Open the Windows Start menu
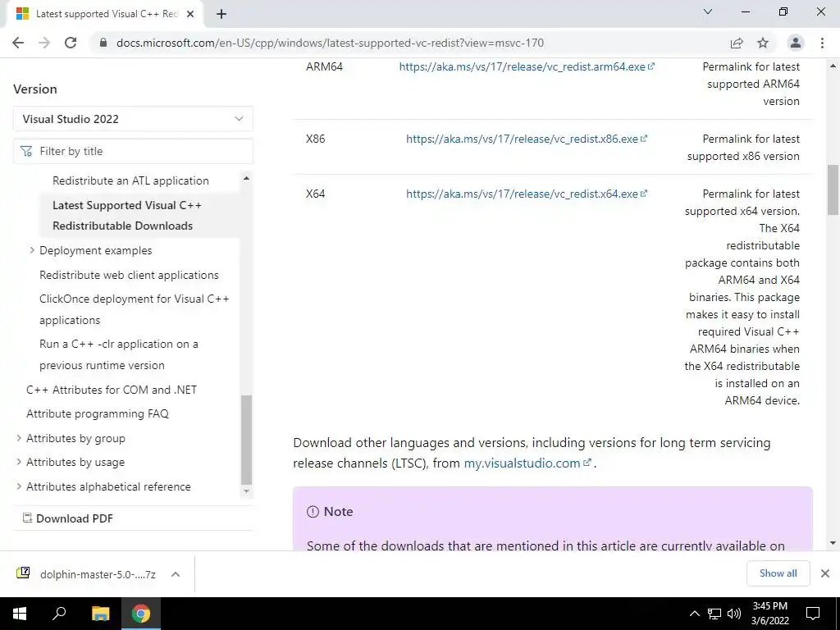Image resolution: width=840 pixels, height=630 pixels. click(20, 614)
